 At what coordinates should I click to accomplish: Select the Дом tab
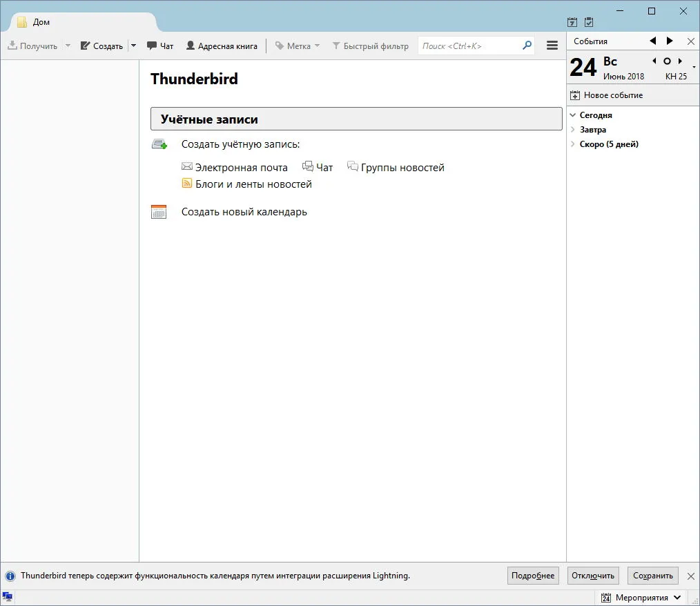tap(79, 22)
